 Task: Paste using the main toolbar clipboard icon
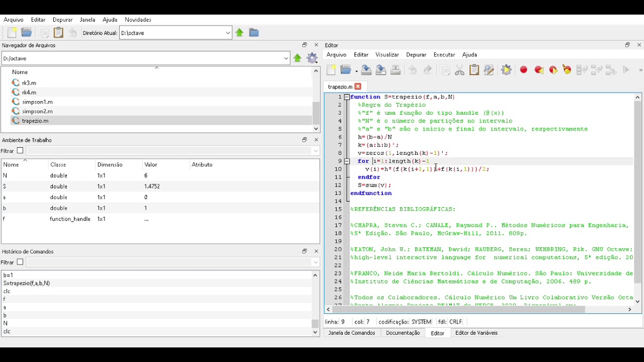coord(59,33)
